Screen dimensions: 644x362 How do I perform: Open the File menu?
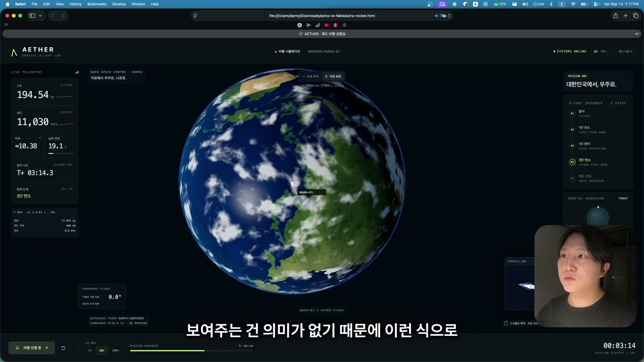pyautogui.click(x=34, y=4)
